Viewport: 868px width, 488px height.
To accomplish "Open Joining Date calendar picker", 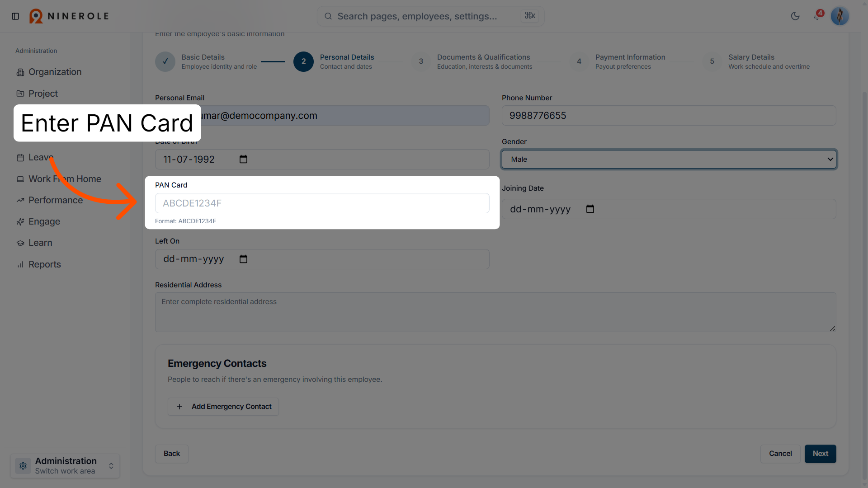I will pyautogui.click(x=590, y=209).
